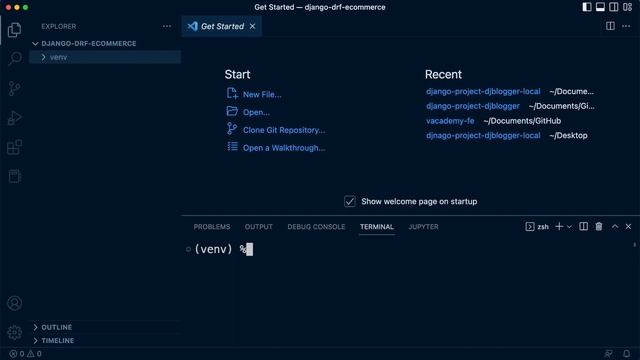Image resolution: width=640 pixels, height=360 pixels.
Task: Open recent django-project-djblogger-local in Documents
Action: (x=483, y=91)
